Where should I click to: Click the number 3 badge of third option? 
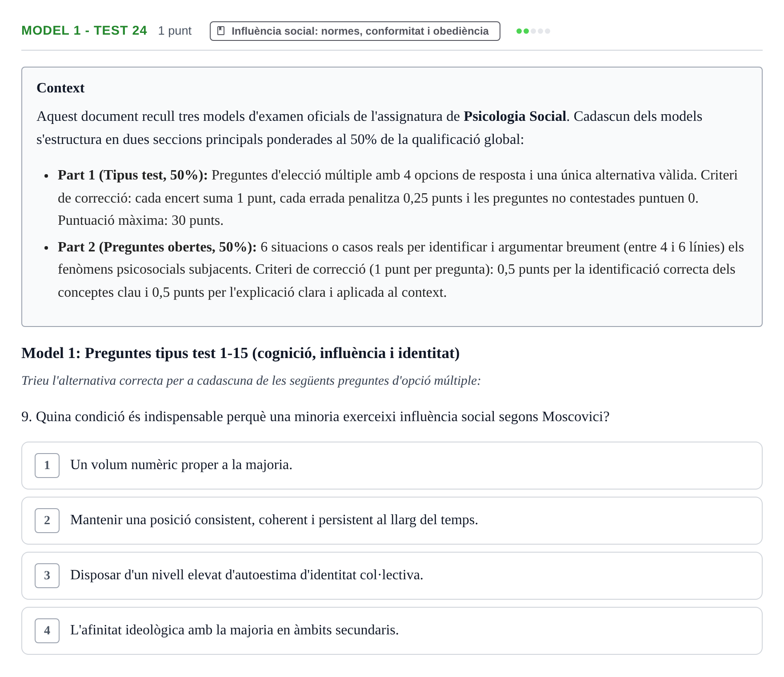[x=47, y=575]
